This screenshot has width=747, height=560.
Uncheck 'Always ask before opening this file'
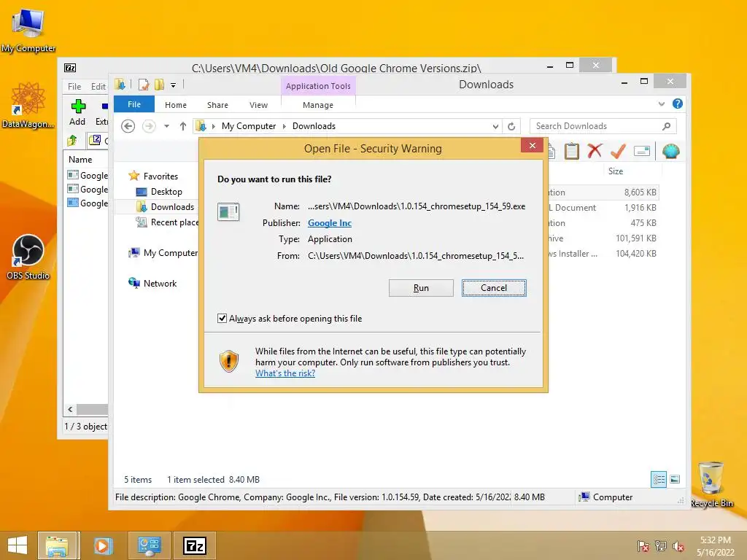pyautogui.click(x=222, y=318)
